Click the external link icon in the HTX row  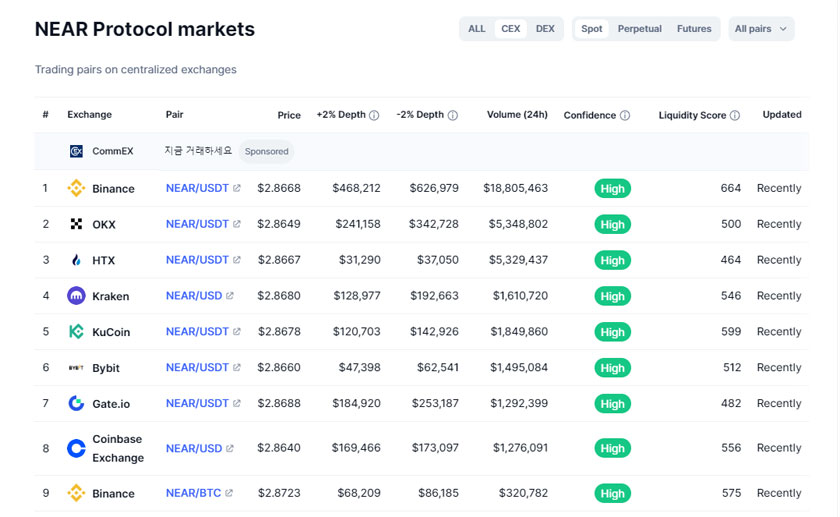coord(237,260)
